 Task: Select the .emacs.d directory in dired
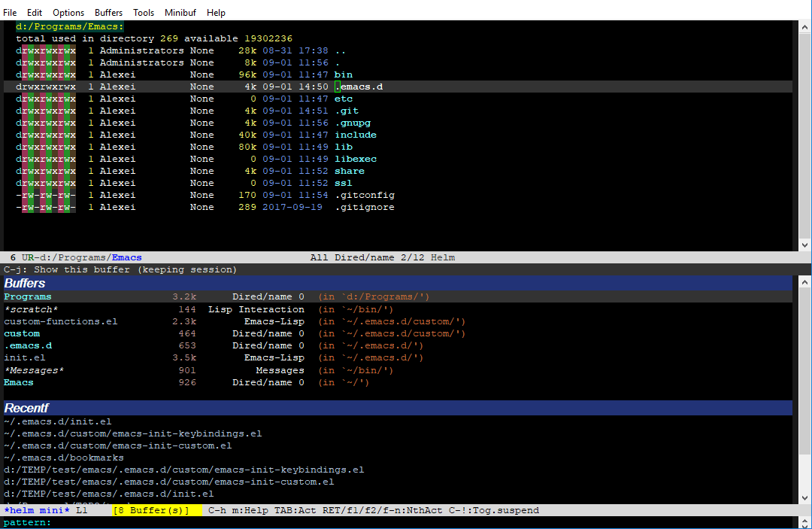[359, 87]
